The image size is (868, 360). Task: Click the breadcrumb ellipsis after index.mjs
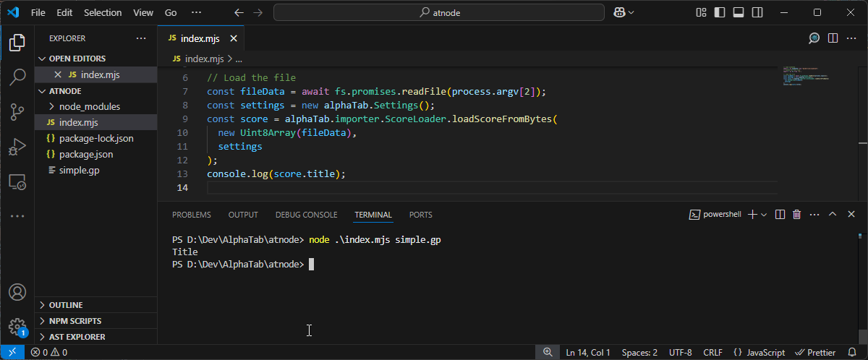pyautogui.click(x=239, y=59)
